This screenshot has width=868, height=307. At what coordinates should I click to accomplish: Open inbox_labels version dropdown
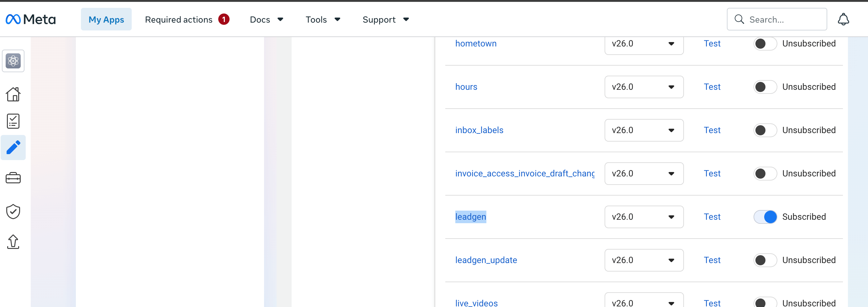644,130
